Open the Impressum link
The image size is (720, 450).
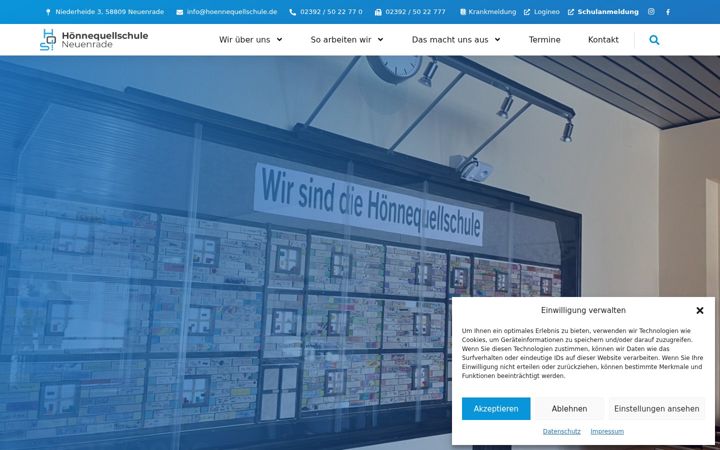pos(607,431)
